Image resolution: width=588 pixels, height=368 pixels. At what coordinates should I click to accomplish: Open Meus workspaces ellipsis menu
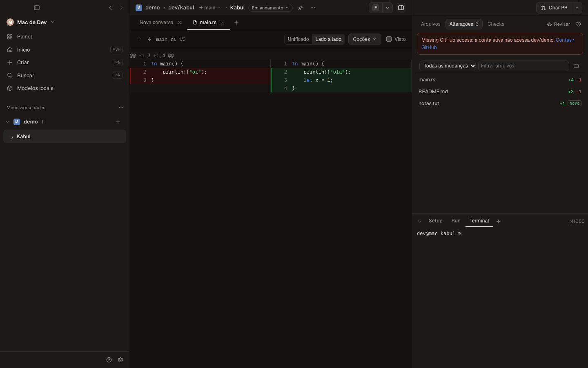[x=121, y=108]
